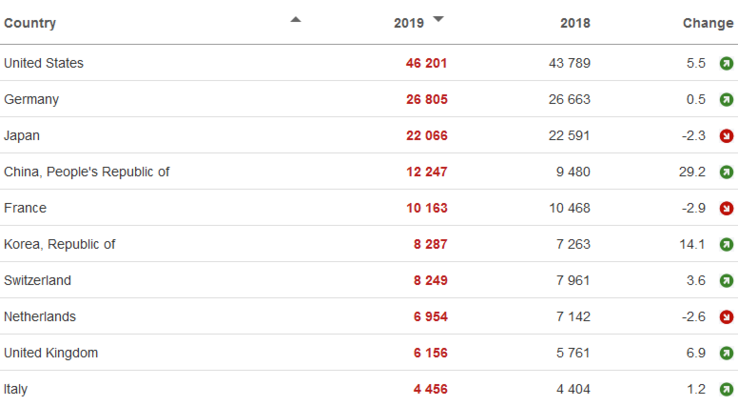Select the Change column header
Screen dimensions: 738x406
708,23
